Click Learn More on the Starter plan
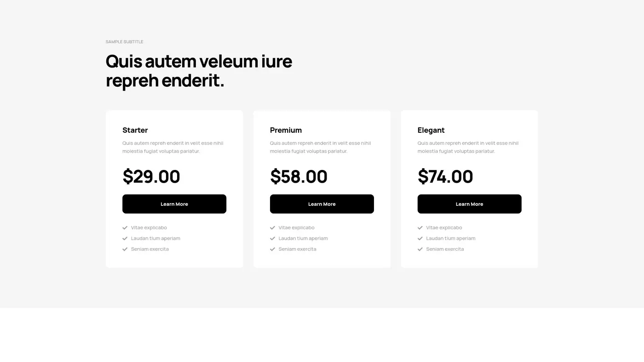Image resolution: width=644 pixels, height=362 pixels. click(174, 204)
